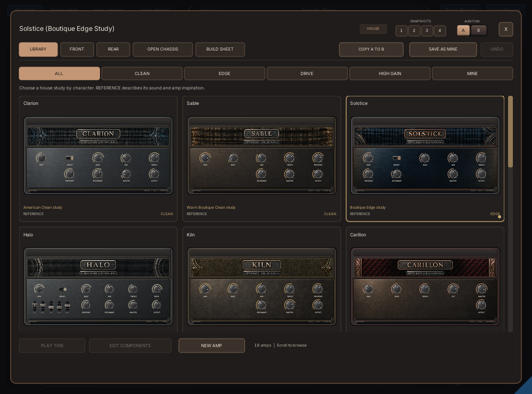Screen dimensions: 532x394
Task: Filter amps by High Gain category
Action: pyautogui.click(x=390, y=73)
